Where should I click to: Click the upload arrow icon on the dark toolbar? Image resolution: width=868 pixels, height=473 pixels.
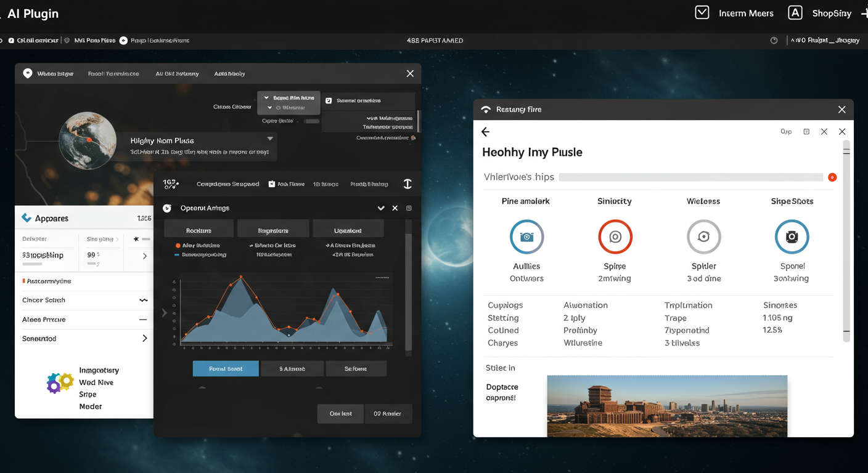407,184
